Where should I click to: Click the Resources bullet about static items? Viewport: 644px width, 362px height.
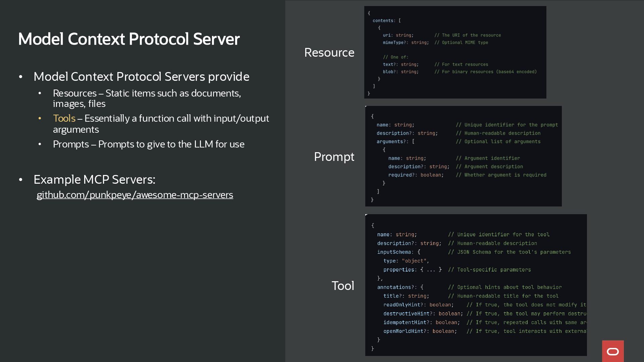click(x=147, y=98)
